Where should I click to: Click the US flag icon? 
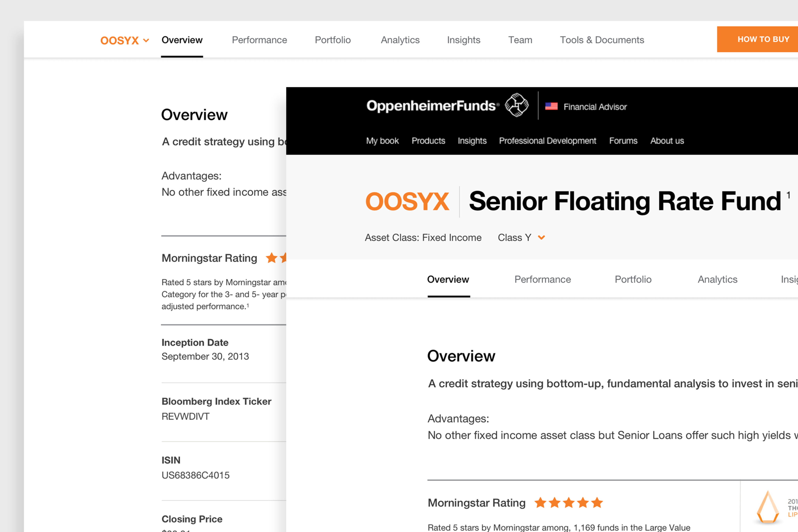click(x=551, y=106)
